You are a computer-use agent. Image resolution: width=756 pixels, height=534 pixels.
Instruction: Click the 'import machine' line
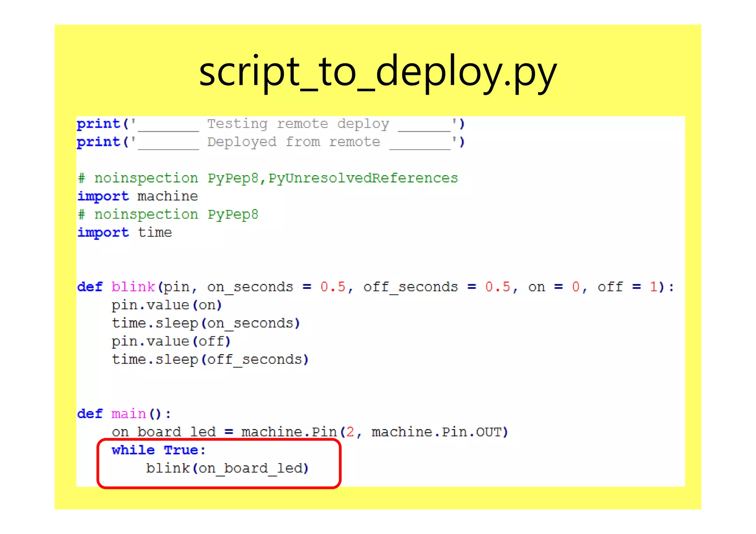[x=138, y=196]
